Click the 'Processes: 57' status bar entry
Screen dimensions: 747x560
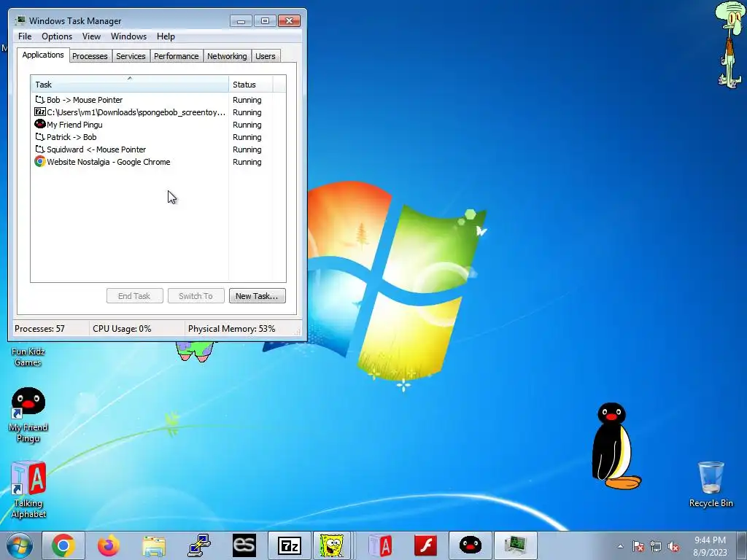[39, 329]
